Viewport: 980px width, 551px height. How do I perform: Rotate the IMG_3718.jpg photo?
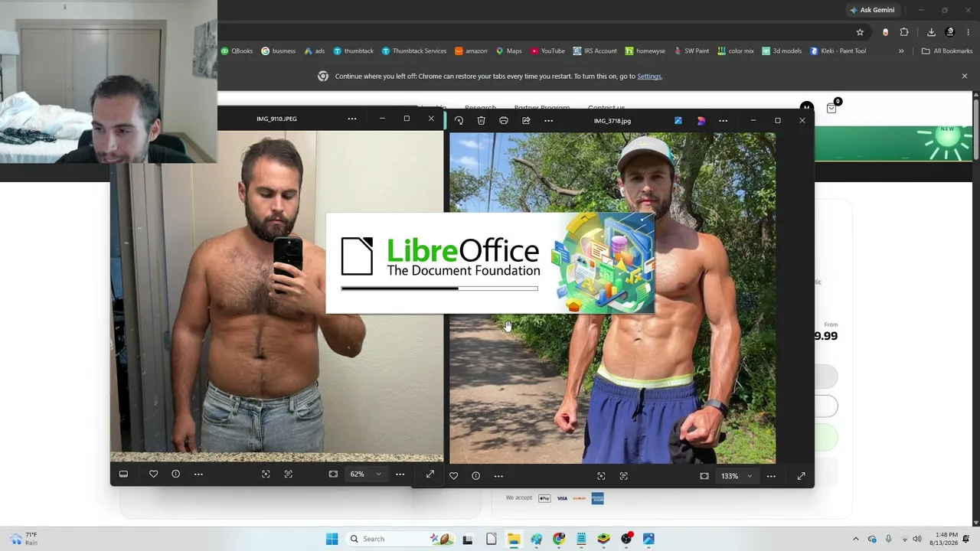(459, 120)
